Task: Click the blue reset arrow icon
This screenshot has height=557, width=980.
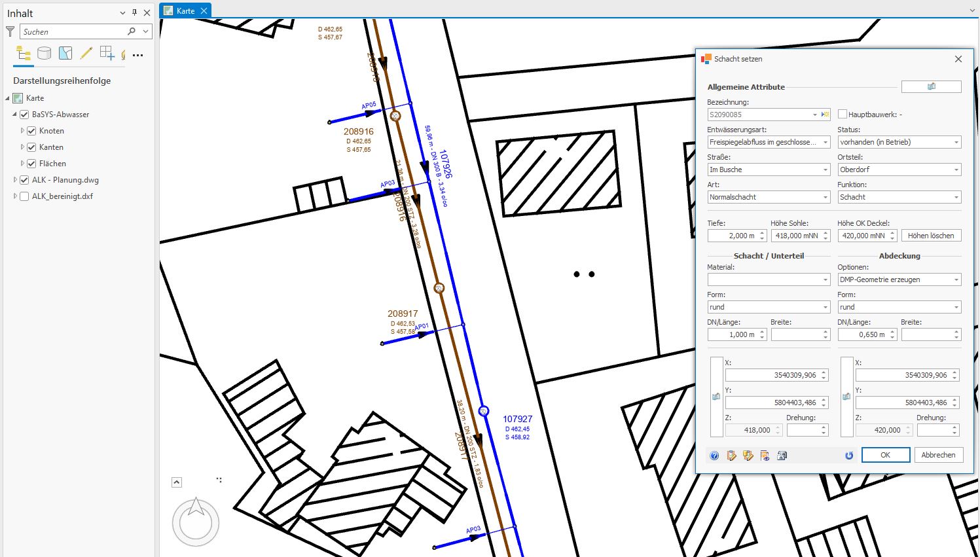Action: coord(849,456)
